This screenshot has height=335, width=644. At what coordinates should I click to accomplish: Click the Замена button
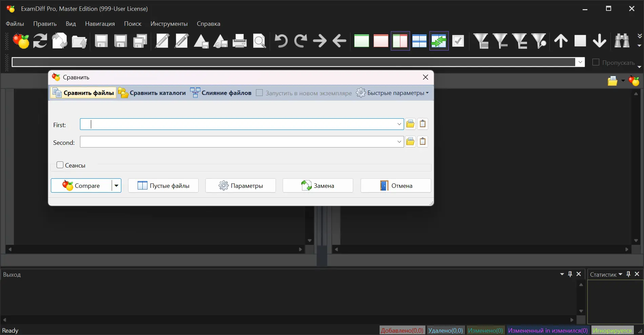318,185
